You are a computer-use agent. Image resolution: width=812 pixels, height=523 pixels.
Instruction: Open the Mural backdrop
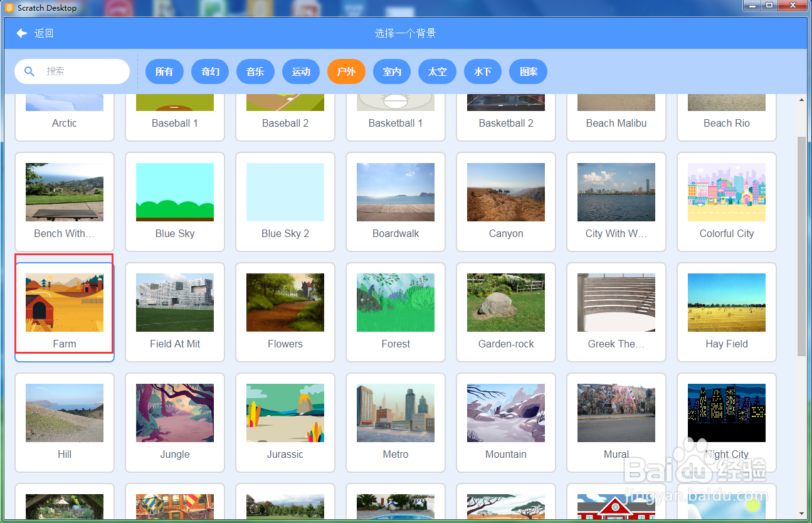pyautogui.click(x=616, y=423)
